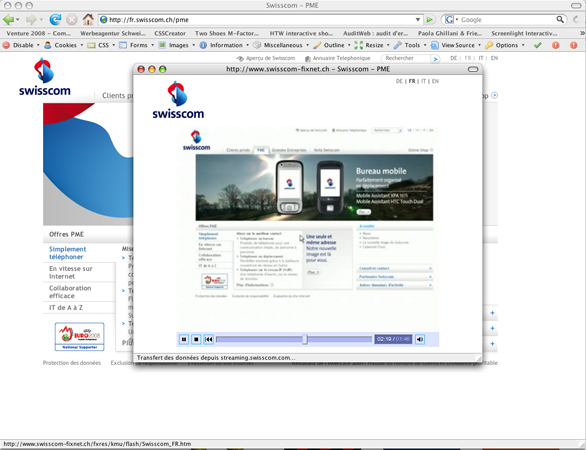Pause the video in the popup player
Screen dimensions: 586x450
point(183,339)
